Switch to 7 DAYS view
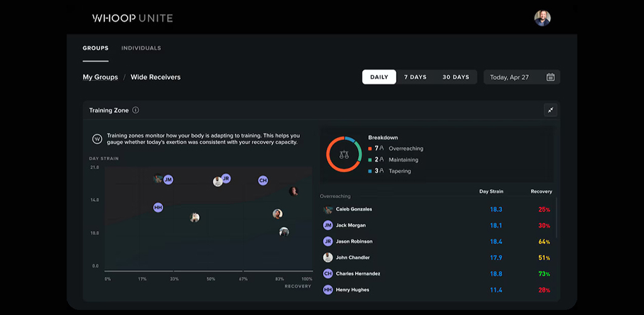Image resolution: width=644 pixels, height=315 pixels. click(x=415, y=77)
